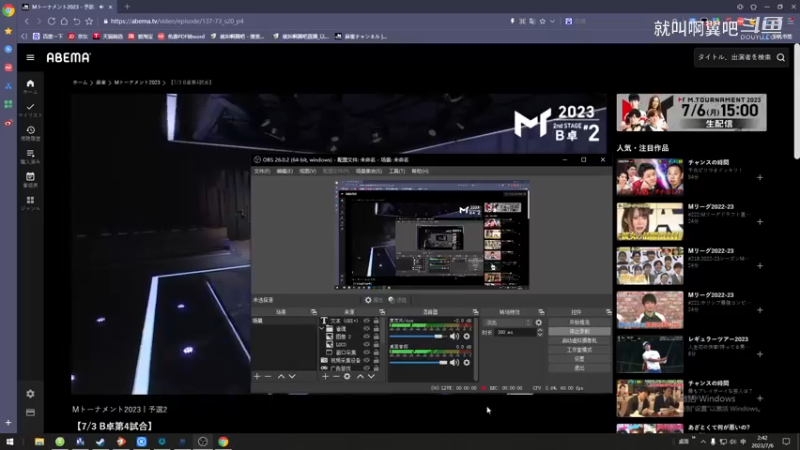Toggle visibility of 图像 2 source
This screenshot has height=450, width=800.
click(x=366, y=337)
